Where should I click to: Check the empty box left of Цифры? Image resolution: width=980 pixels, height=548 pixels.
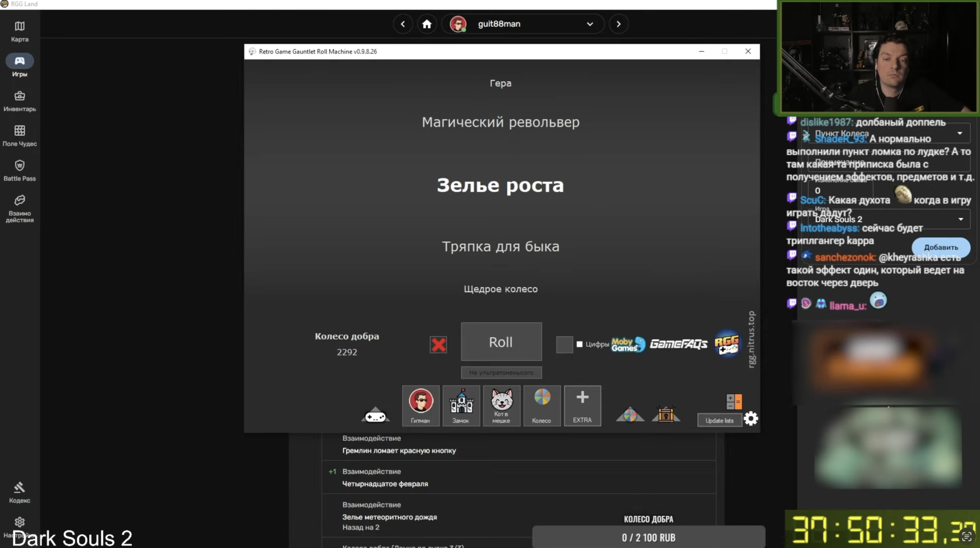[x=564, y=345]
